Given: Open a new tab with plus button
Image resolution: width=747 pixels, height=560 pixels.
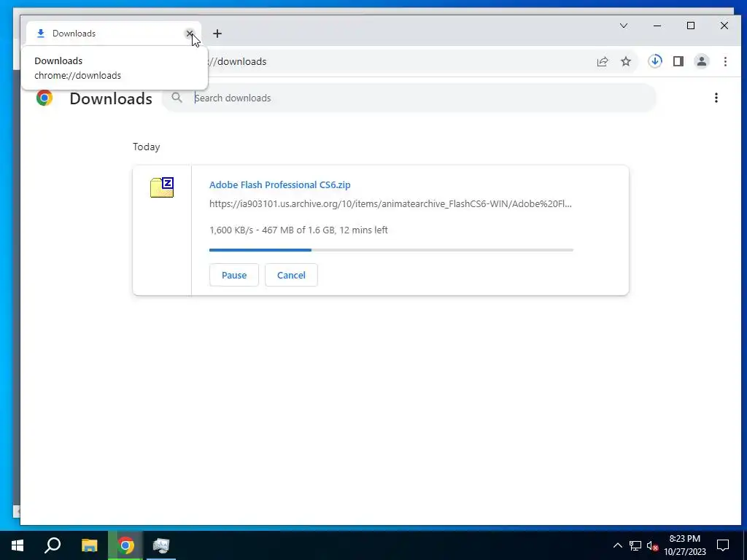Looking at the screenshot, I should click(217, 34).
